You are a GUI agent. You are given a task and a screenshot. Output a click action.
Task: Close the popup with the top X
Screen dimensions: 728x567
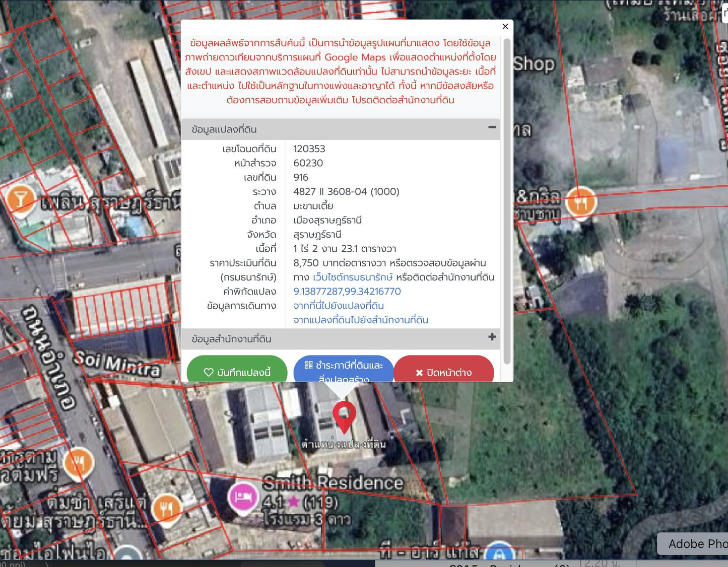pos(505,26)
